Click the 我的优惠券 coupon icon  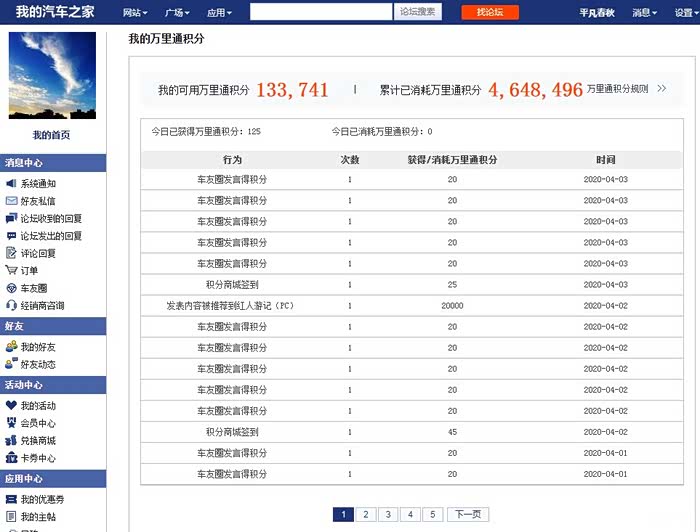tap(11, 499)
